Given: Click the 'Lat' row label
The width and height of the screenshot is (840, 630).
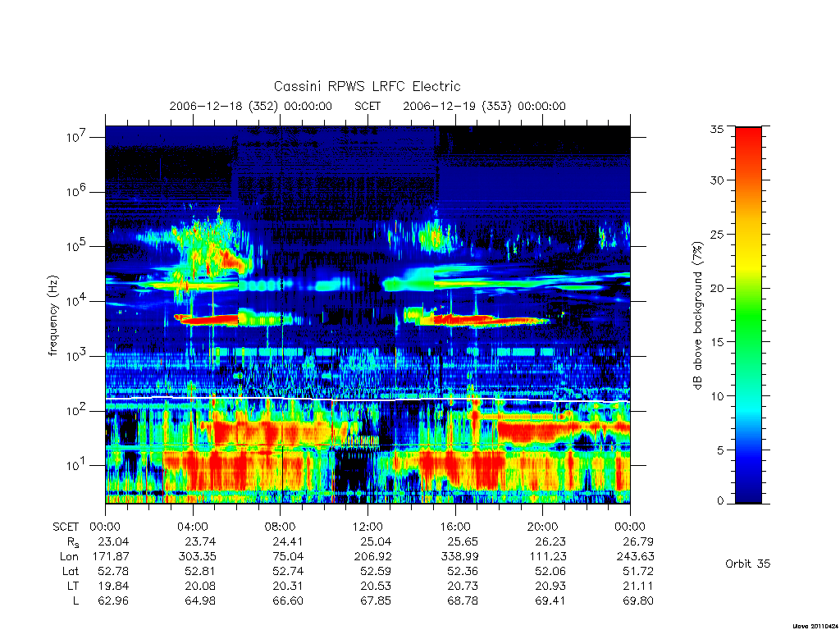Looking at the screenshot, I should pos(71,571).
